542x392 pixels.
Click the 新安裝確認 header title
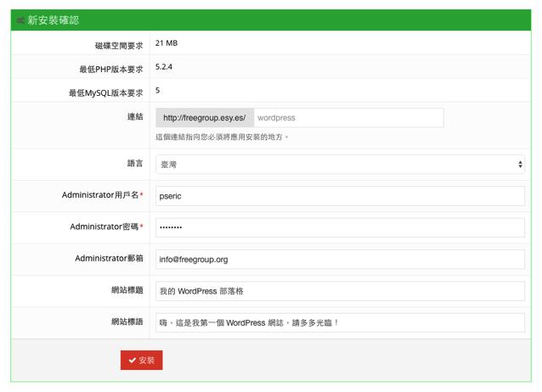54,20
